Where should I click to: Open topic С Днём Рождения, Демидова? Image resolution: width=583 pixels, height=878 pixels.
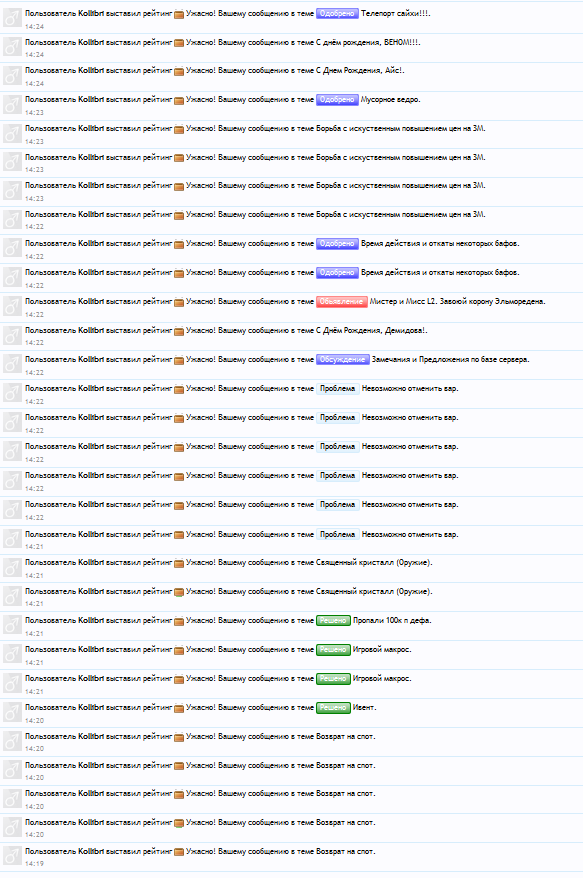371,330
